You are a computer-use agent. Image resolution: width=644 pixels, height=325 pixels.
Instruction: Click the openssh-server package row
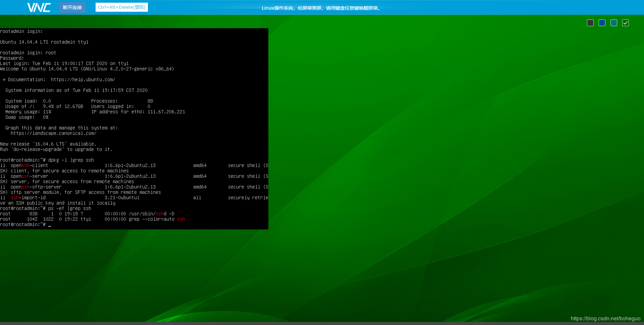[134, 176]
